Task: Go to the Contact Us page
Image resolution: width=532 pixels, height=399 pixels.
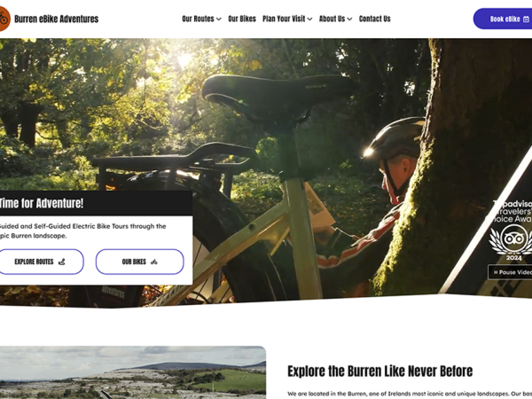Action: click(x=374, y=19)
